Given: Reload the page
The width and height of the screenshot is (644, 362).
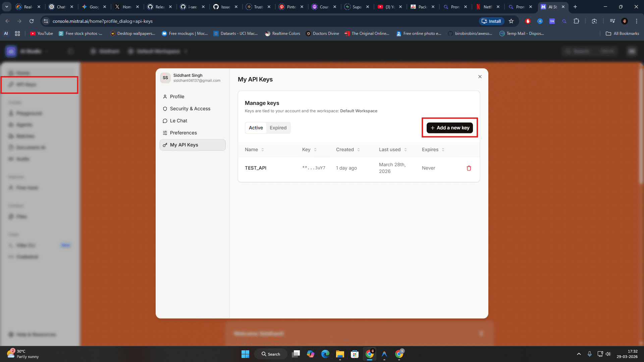Looking at the screenshot, I should click(x=32, y=21).
